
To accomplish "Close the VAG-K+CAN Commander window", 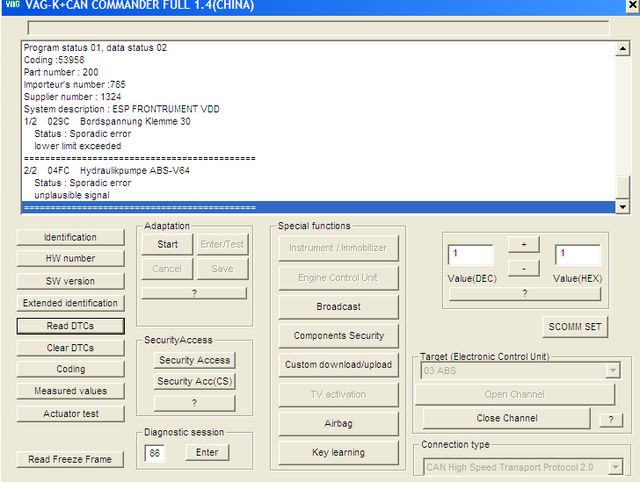I will 632,5.
